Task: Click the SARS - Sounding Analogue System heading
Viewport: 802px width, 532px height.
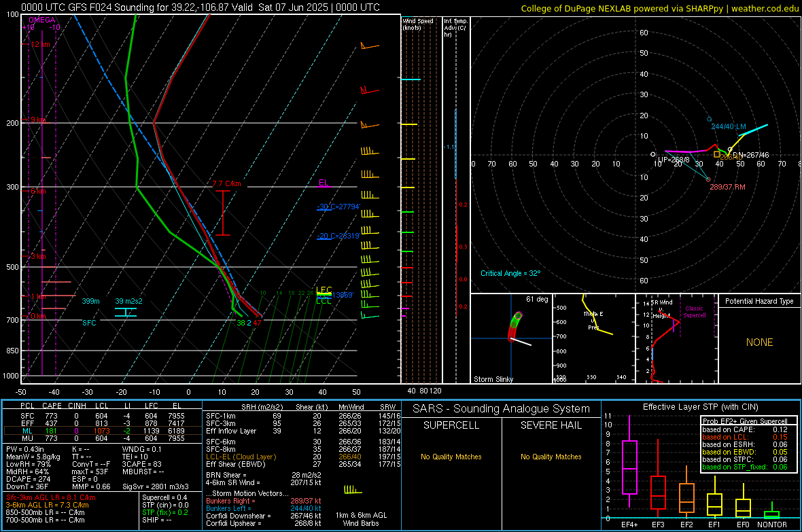Action: 502,409
